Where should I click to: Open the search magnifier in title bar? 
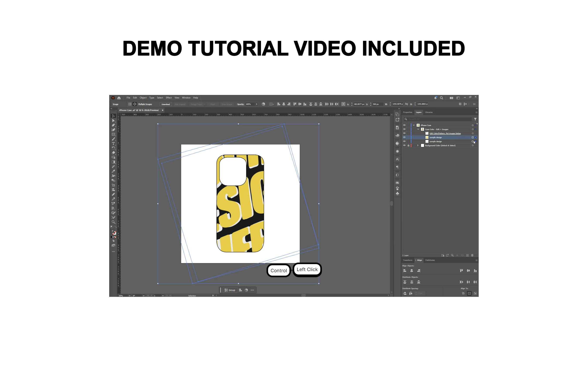click(441, 98)
